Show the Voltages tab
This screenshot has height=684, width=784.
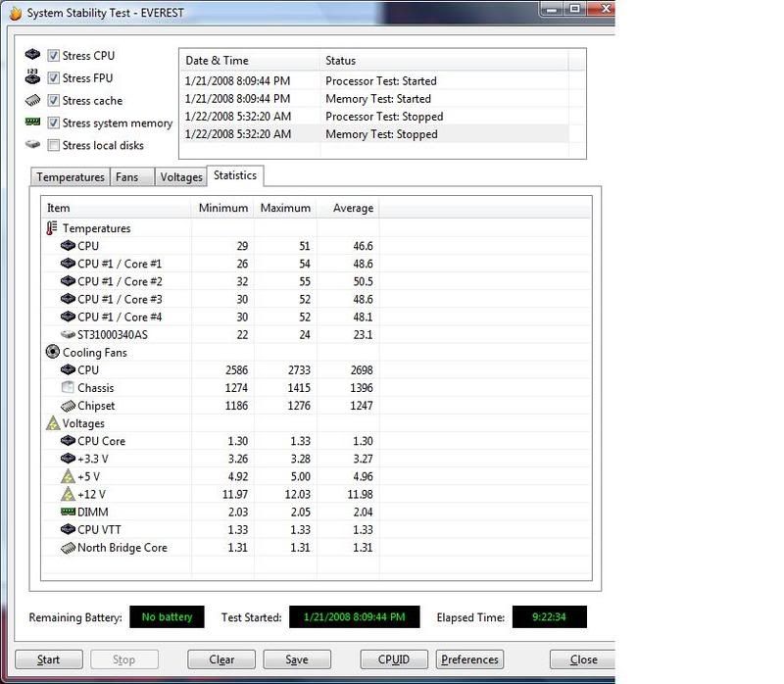[181, 177]
